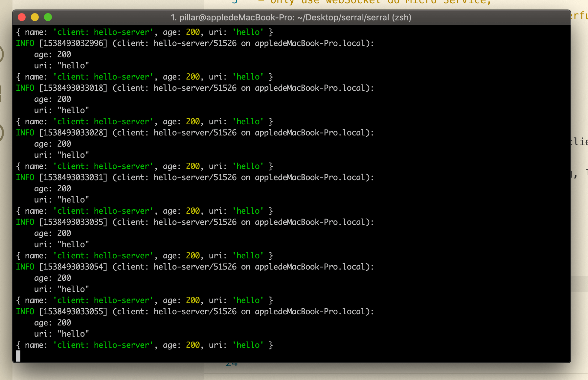Click the block cursor at the prompt

tap(18, 356)
